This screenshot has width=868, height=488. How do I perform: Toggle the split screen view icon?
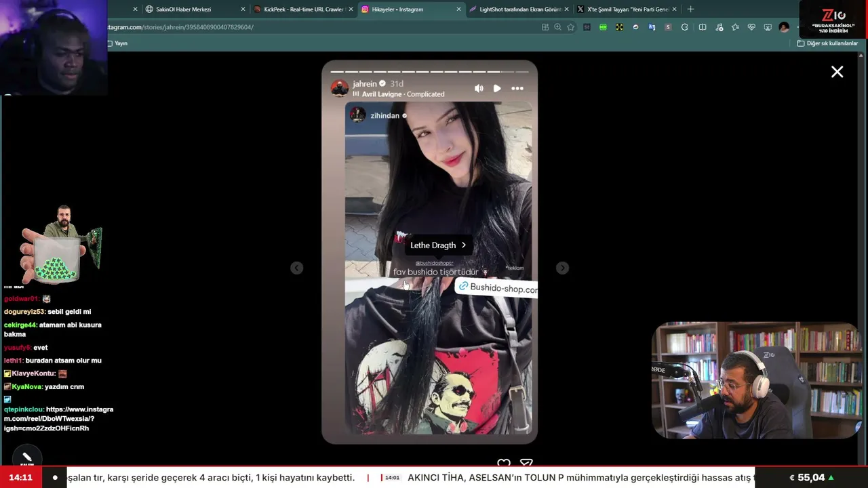703,27
